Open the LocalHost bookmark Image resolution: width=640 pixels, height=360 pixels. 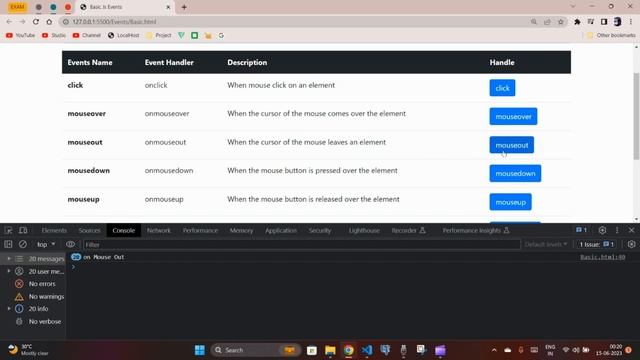[x=123, y=36]
